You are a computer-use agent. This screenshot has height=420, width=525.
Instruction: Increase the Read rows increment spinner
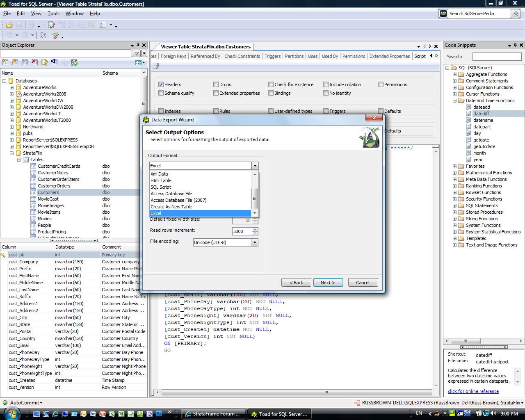click(x=255, y=229)
